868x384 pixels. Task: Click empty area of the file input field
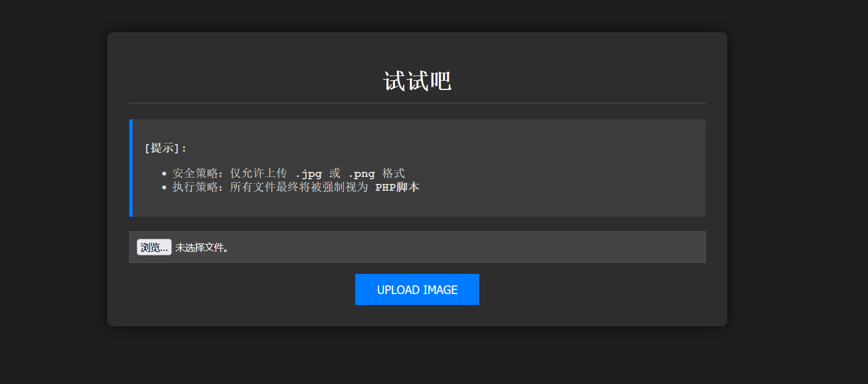[461, 247]
